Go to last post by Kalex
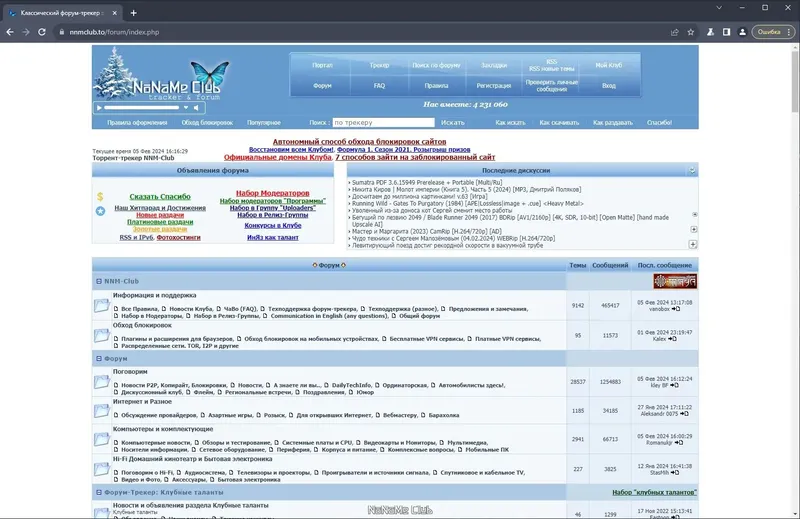 672,339
